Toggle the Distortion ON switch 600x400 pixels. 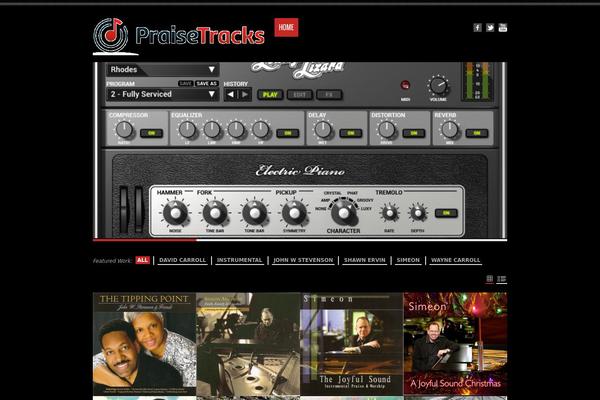tap(414, 133)
